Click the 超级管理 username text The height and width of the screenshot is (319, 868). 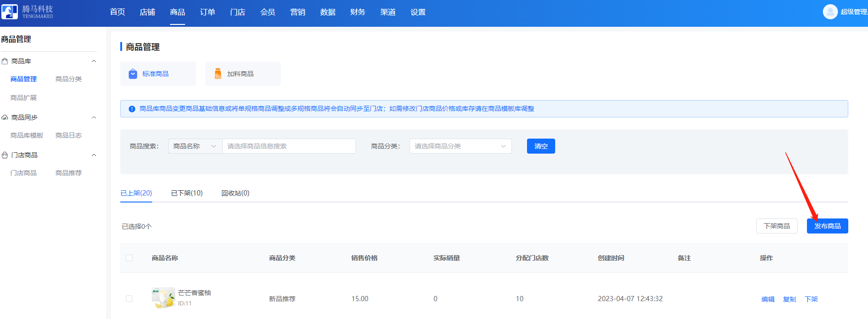pyautogui.click(x=854, y=12)
